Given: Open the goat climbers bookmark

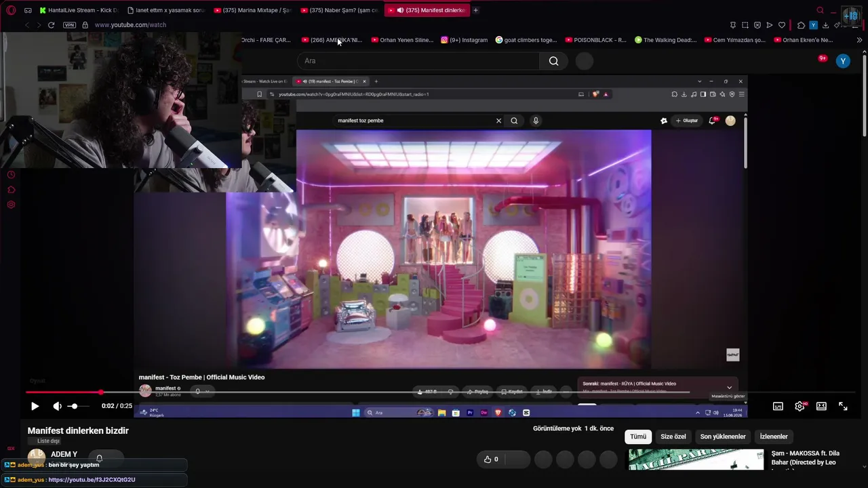Looking at the screenshot, I should click(x=526, y=40).
